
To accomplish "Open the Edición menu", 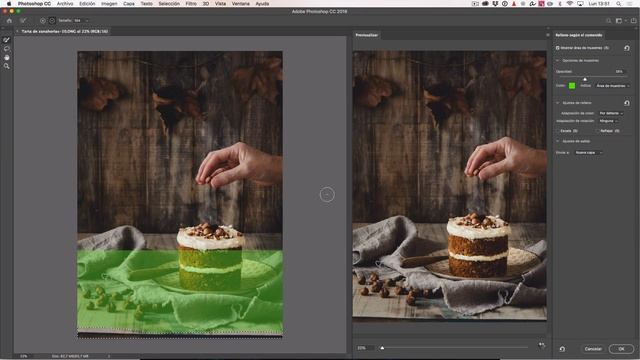I will 87,4.
